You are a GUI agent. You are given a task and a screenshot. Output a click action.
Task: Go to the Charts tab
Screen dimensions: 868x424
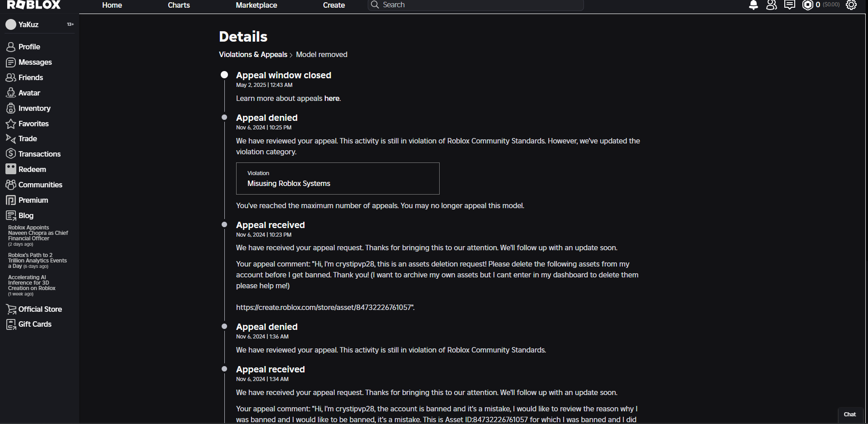[x=179, y=5]
